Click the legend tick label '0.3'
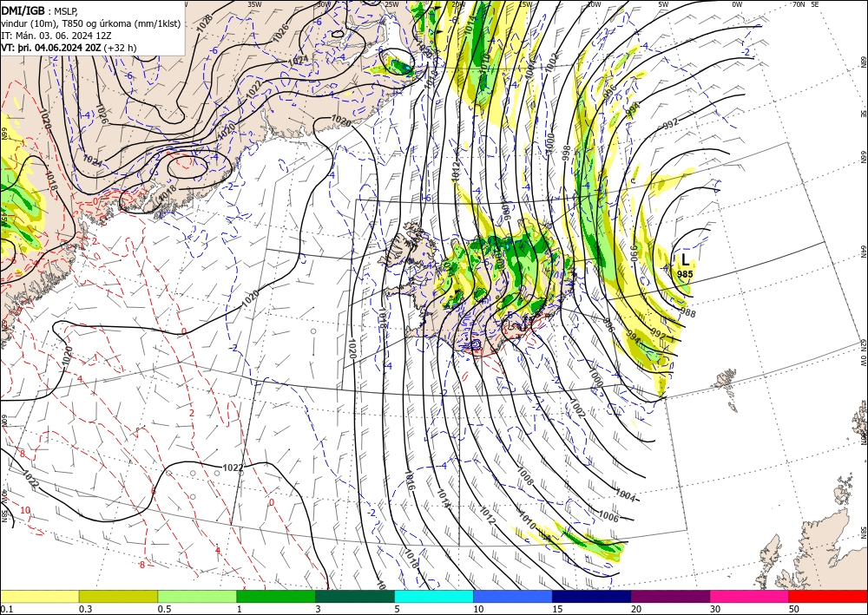This screenshot has width=868, height=615. [85, 609]
